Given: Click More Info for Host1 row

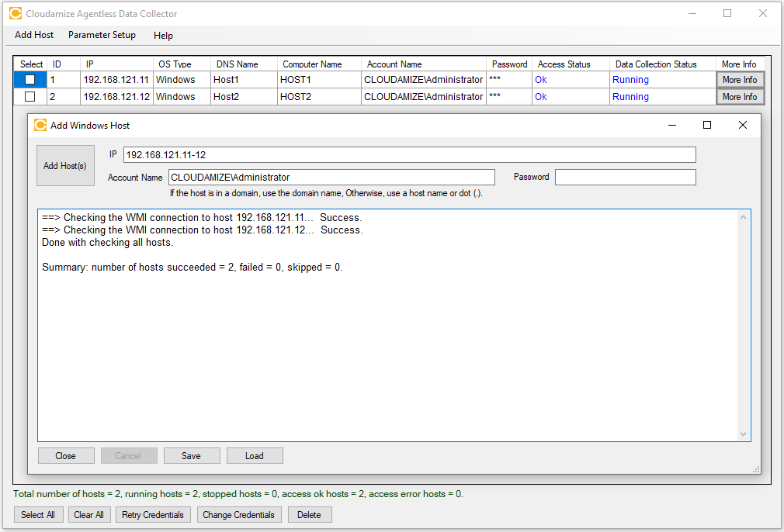Looking at the screenshot, I should (740, 80).
